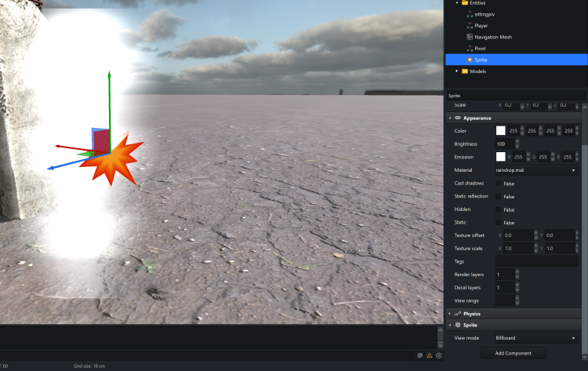Click the console log lines icon
This screenshot has height=371, width=588.
(x=420, y=355)
